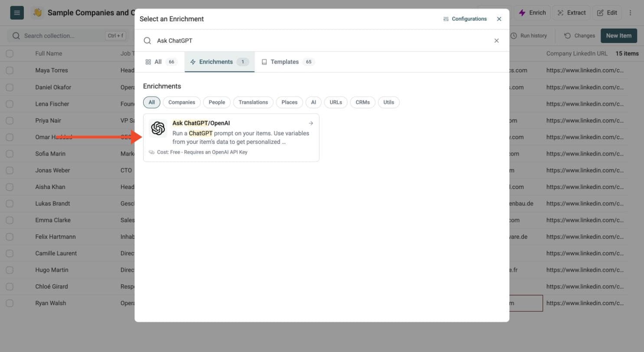Click the enrichment search input field
Screen dimensions: 644x352
(x=321, y=41)
